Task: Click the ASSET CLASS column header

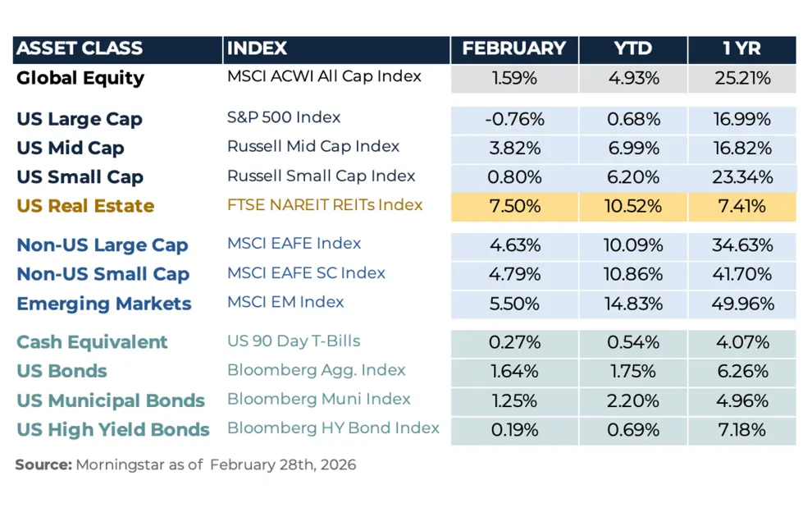Action: click(80, 48)
